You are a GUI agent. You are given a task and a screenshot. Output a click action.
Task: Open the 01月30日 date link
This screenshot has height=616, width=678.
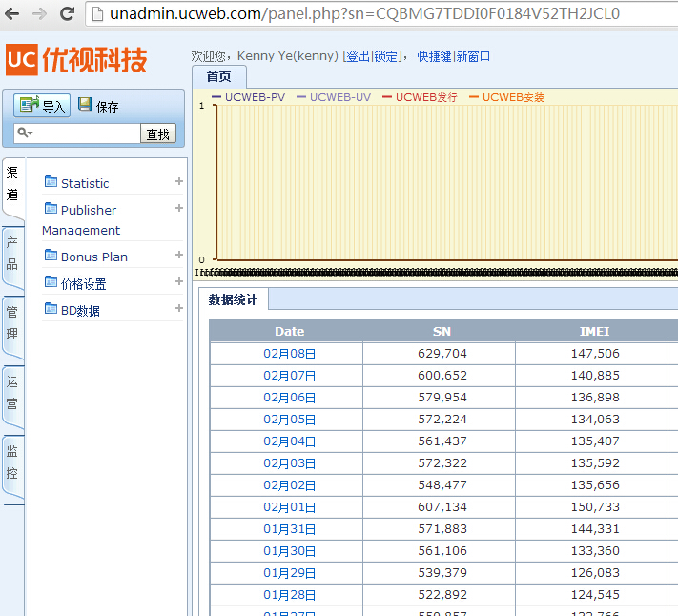(290, 551)
